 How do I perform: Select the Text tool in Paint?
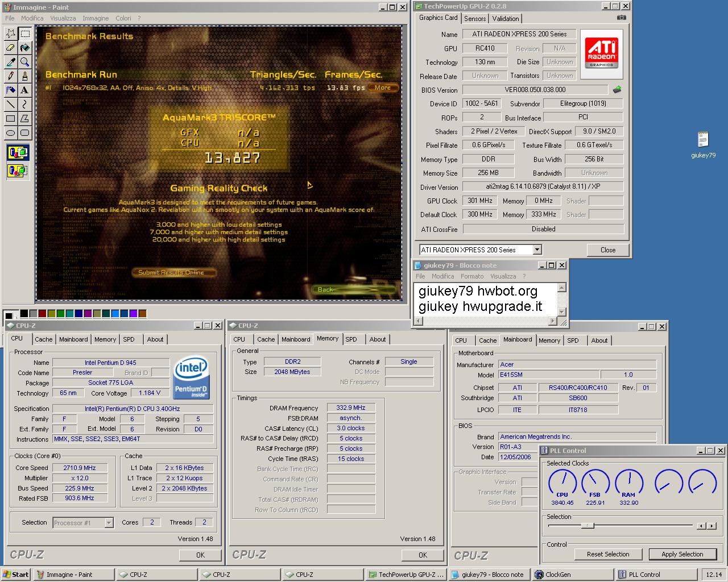(x=24, y=90)
